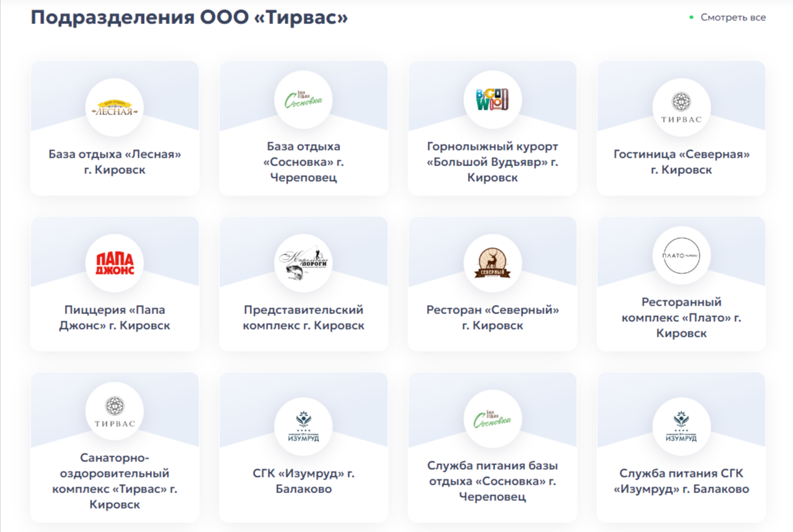
Task: Click the «Карельские пороги» fish logo
Action: 303,263
